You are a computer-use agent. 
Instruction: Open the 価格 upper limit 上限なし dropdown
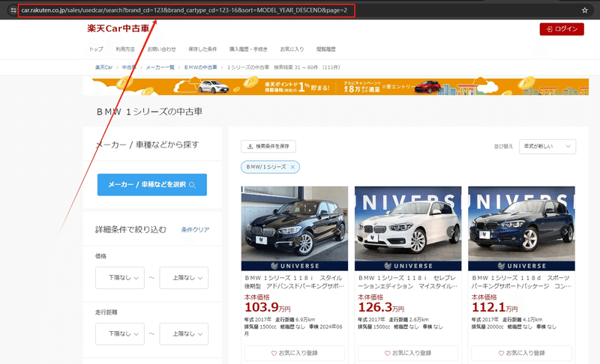pyautogui.click(x=184, y=278)
